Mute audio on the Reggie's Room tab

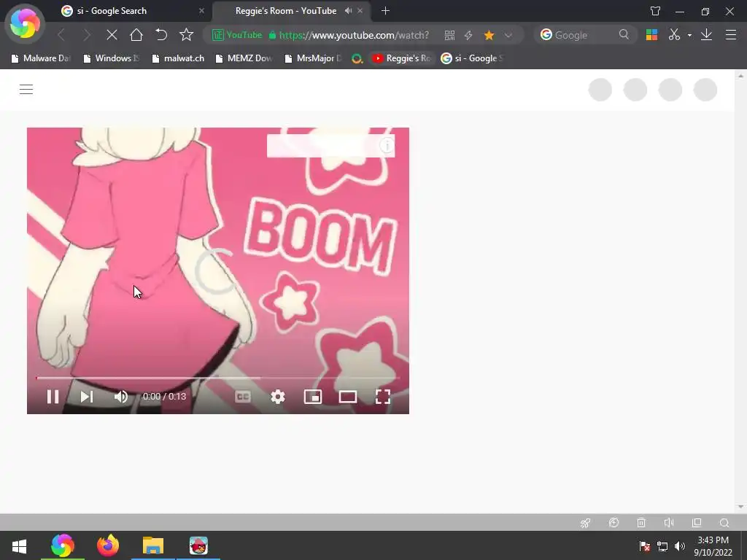[348, 10]
